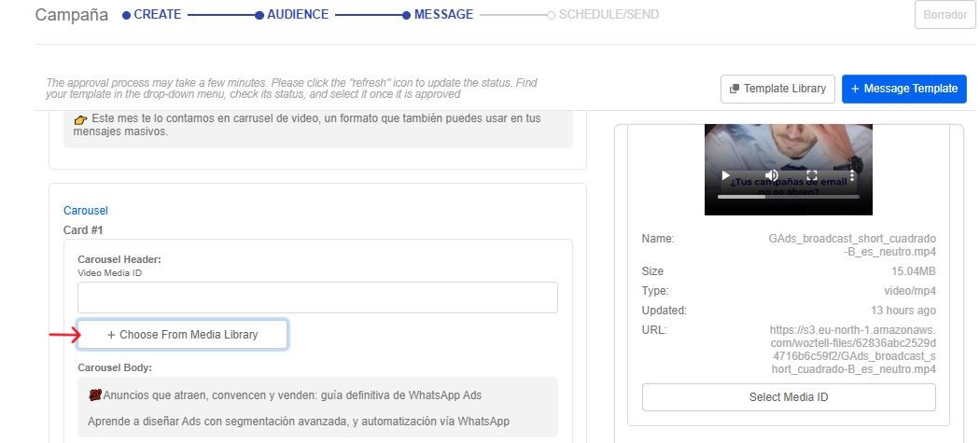The height and width of the screenshot is (443, 980).
Task: Mute the video preview volume
Action: point(772,175)
